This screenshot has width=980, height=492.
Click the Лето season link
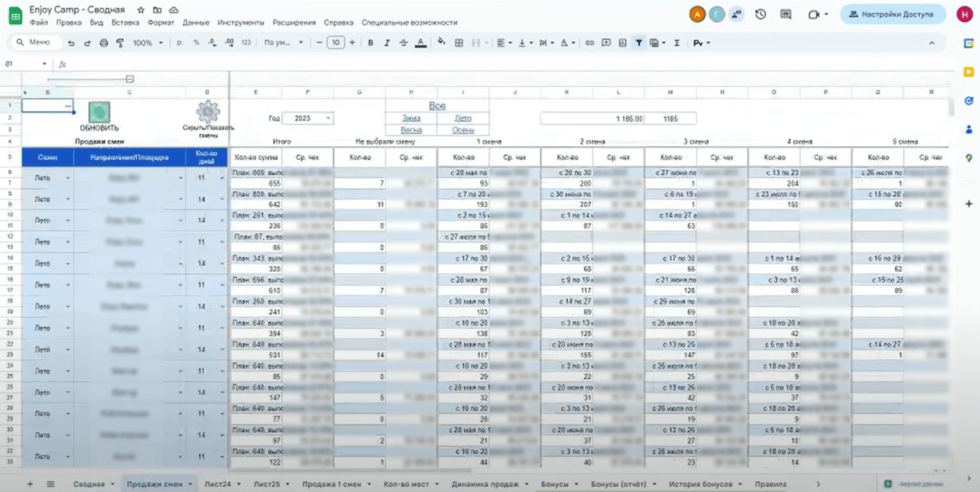point(463,118)
